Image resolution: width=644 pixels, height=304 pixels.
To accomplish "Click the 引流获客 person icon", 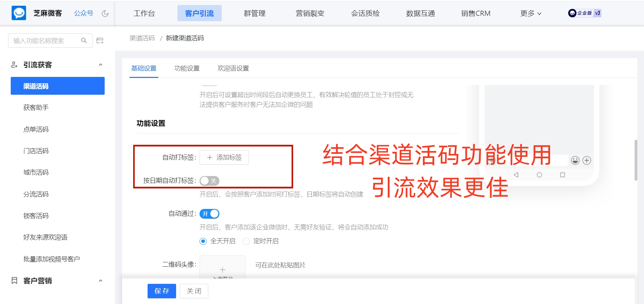I will tap(14, 64).
